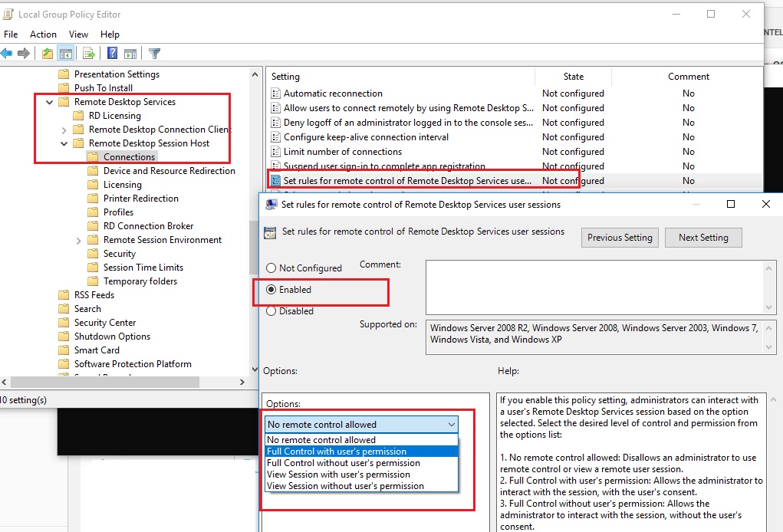Click the Filter funnel toolbar icon
Image resolution: width=783 pixels, height=532 pixels.
coord(154,53)
